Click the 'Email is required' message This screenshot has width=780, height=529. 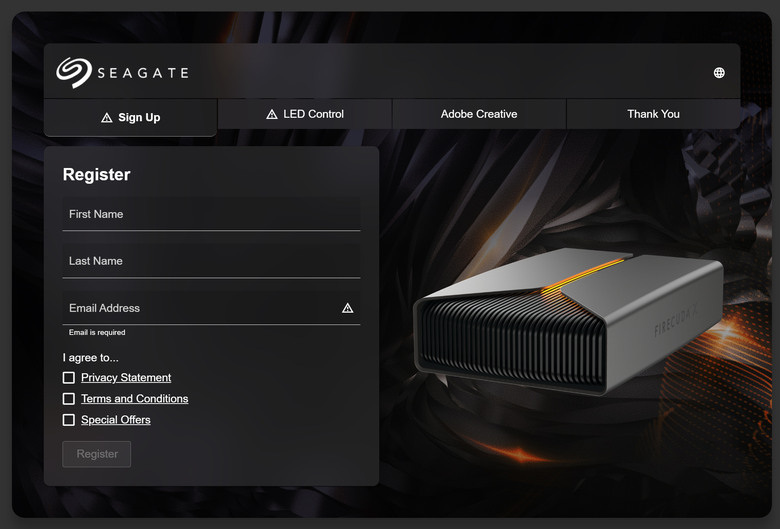[x=97, y=332]
